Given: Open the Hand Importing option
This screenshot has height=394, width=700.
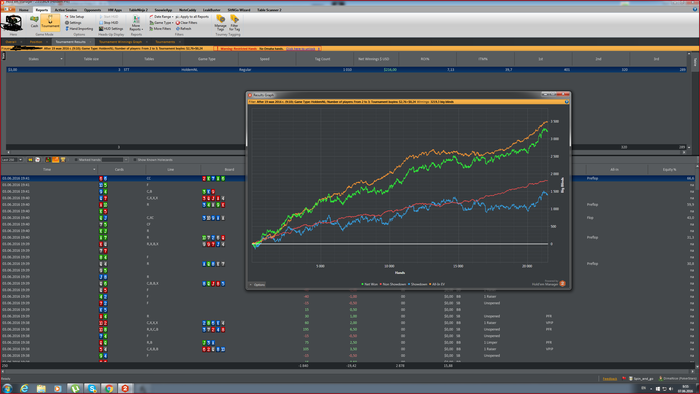Looking at the screenshot, I should (79, 29).
